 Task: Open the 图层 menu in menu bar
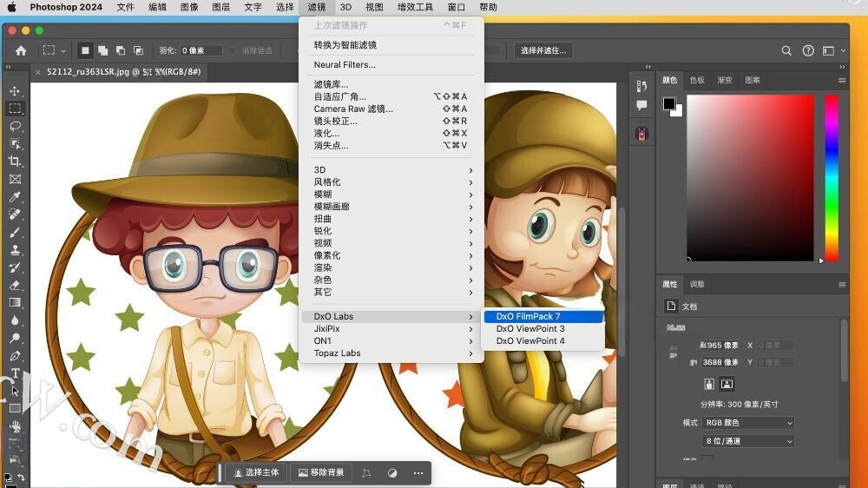click(220, 7)
